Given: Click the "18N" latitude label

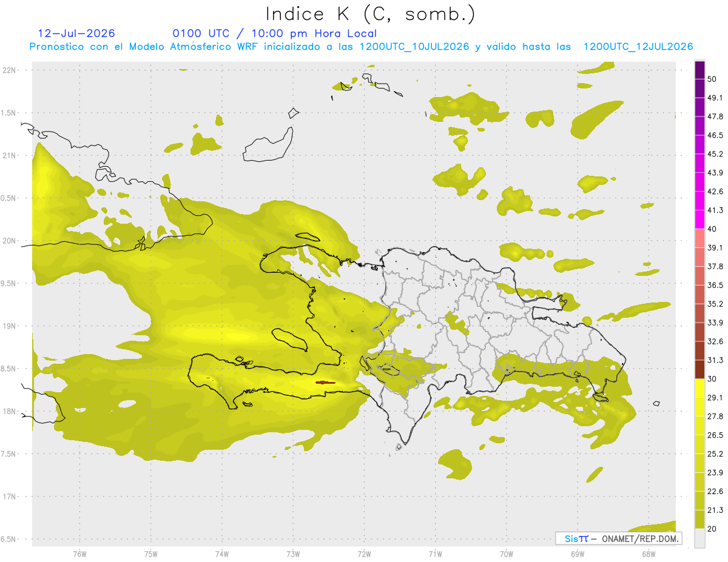Looking at the screenshot, I should (9, 411).
